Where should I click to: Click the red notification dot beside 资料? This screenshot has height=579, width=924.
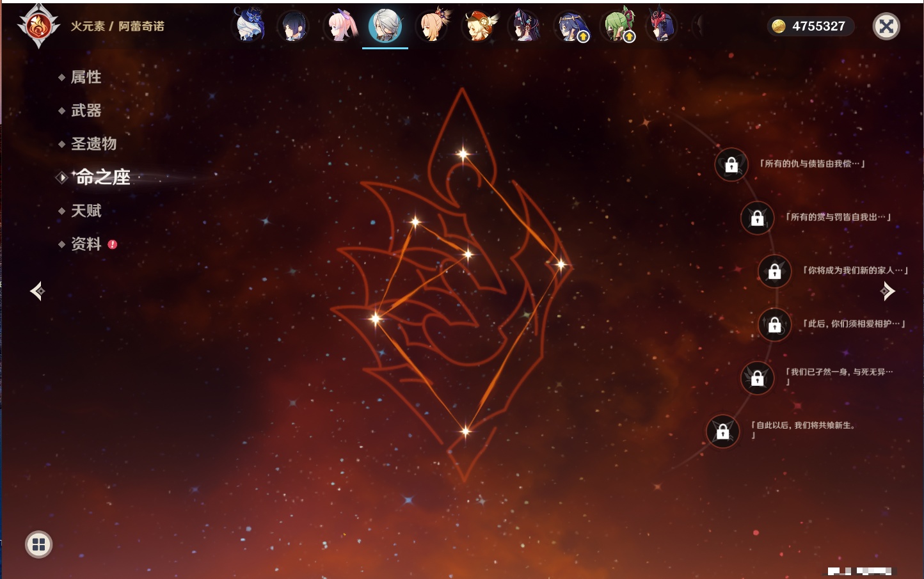click(x=113, y=244)
